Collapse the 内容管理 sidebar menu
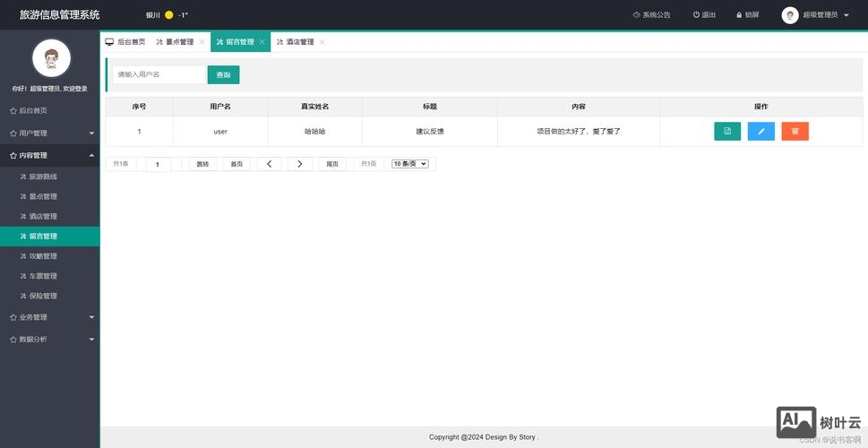The image size is (868, 448). 50,156
